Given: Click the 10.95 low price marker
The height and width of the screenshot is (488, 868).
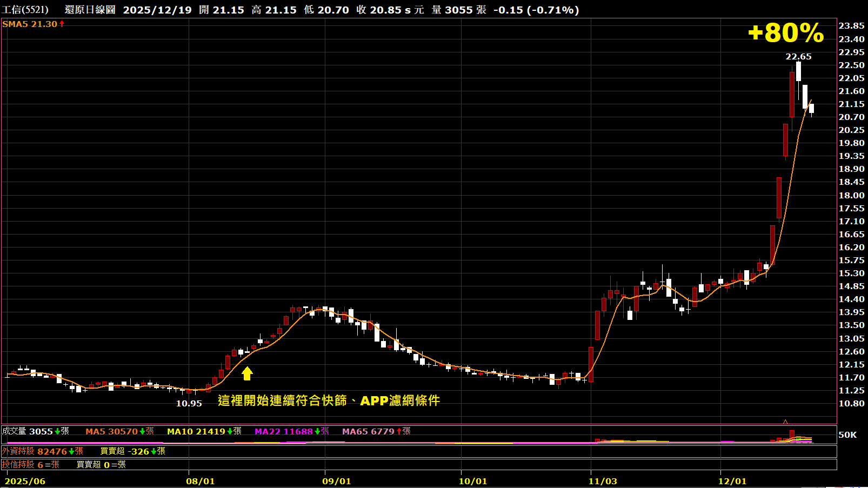Looking at the screenshot, I should pos(189,404).
